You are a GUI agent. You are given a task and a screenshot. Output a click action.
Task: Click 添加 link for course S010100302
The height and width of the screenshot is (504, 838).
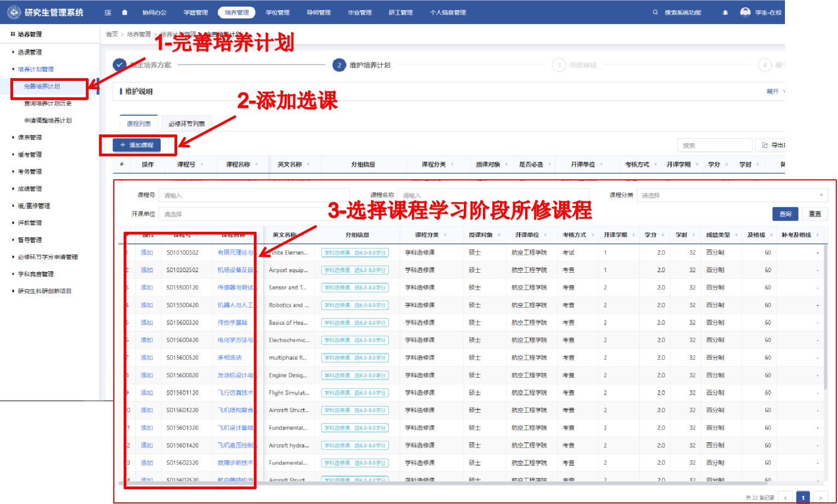[x=147, y=253]
